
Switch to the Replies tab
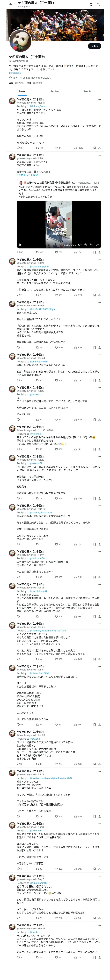coord(55,91)
